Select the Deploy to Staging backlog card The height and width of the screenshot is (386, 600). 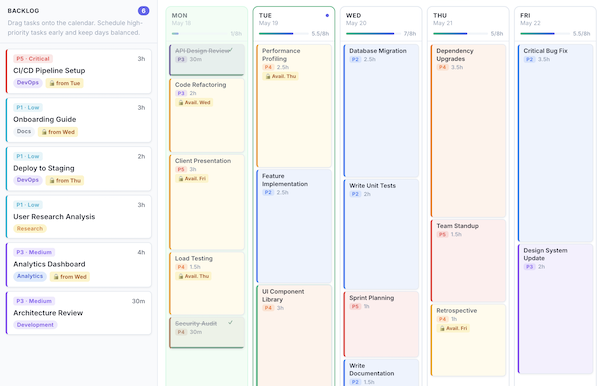click(x=79, y=169)
